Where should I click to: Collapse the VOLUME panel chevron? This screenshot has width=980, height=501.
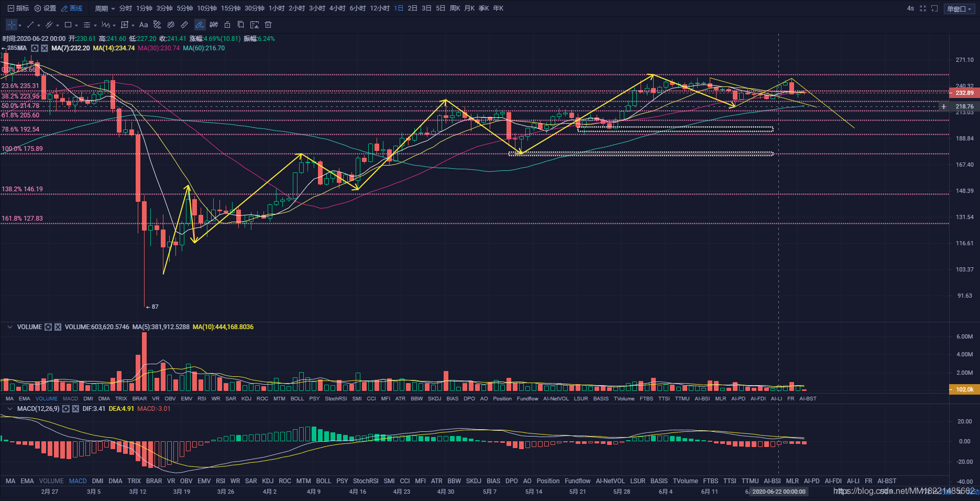pos(9,327)
